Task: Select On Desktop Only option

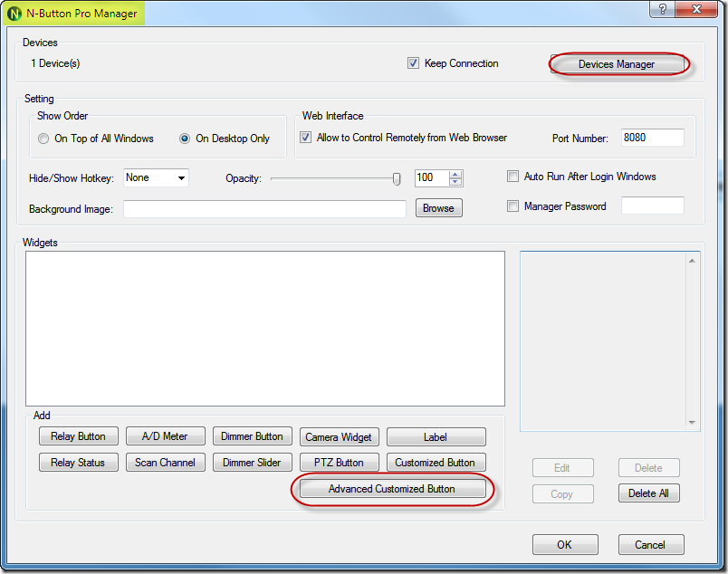Action: pyautogui.click(x=185, y=139)
